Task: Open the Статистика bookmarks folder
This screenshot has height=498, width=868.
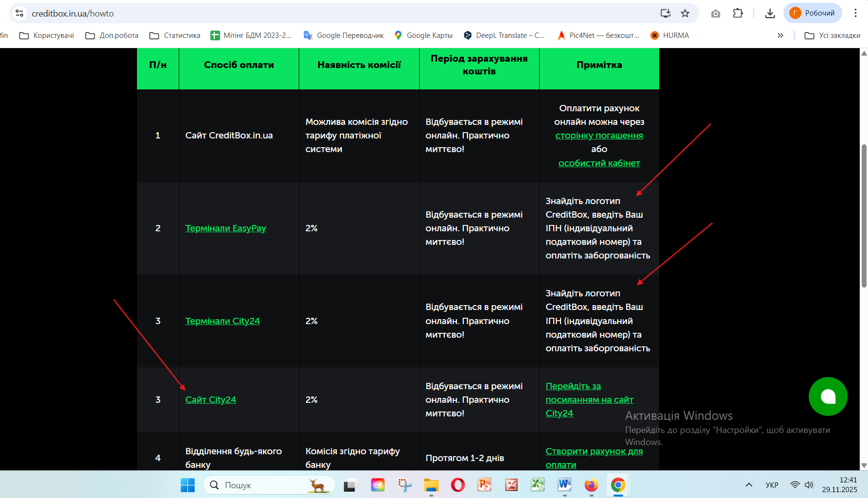Action: 175,35
